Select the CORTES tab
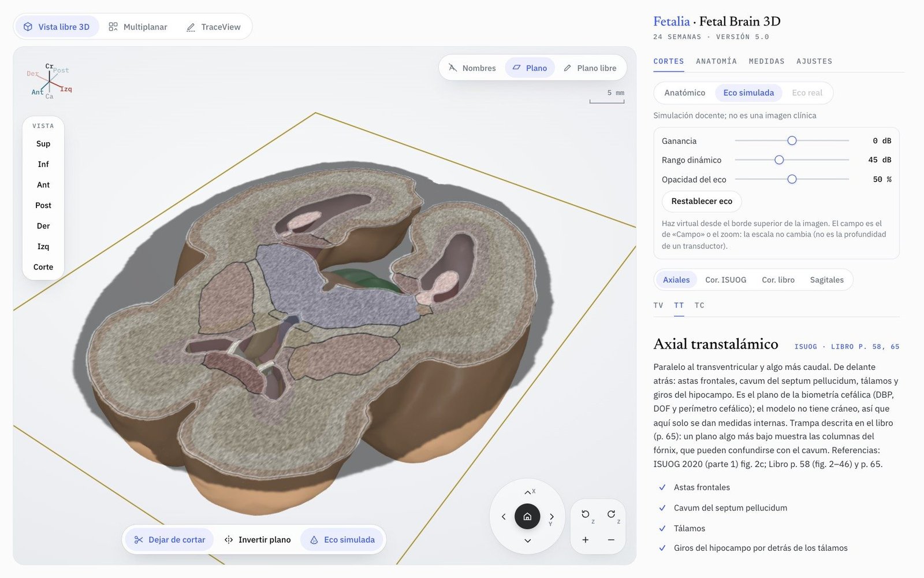This screenshot has height=578, width=924. 669,61
